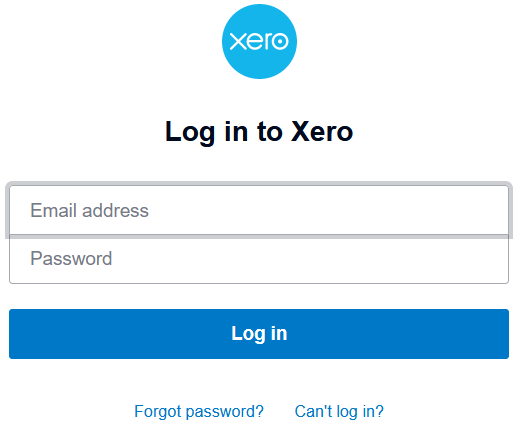Image resolution: width=517 pixels, height=428 pixels.
Task: Focus the Email address field
Action: tap(259, 210)
